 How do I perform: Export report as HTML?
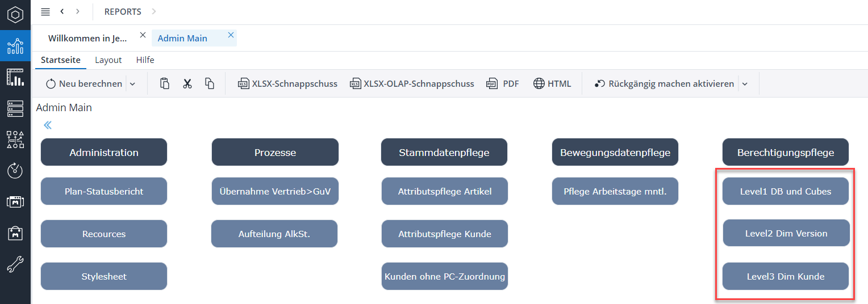tap(552, 84)
